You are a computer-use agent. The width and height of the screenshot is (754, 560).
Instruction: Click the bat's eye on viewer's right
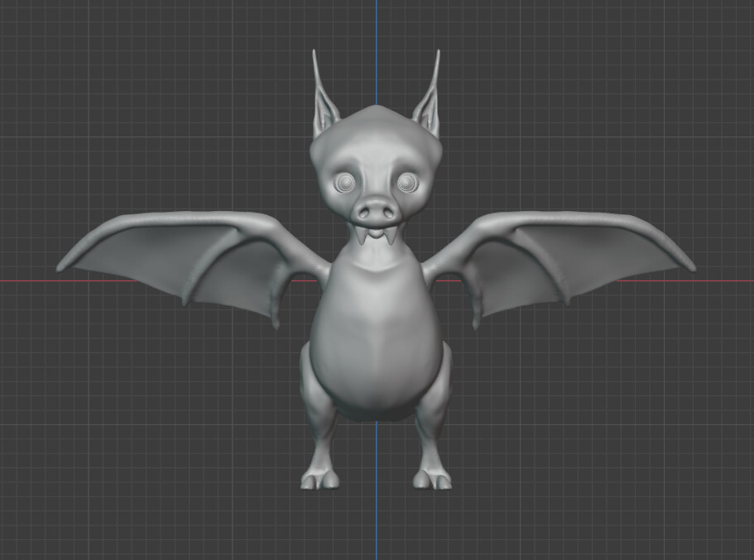(407, 183)
